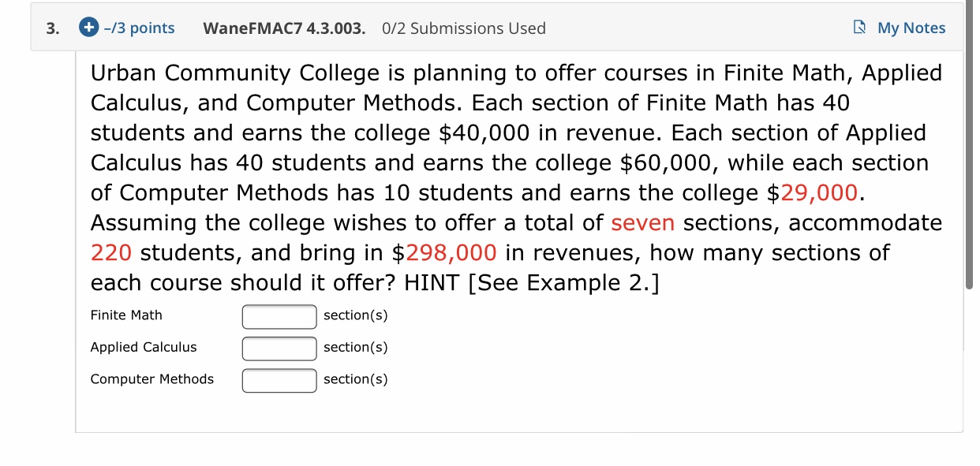Select the Finite Math sections input box
The height and width of the screenshot is (466, 980).
(279, 316)
